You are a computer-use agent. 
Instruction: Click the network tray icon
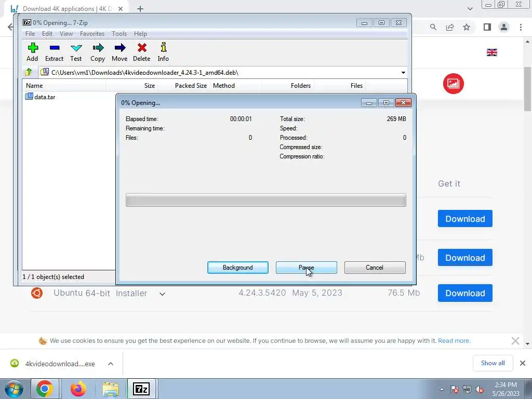467,390
